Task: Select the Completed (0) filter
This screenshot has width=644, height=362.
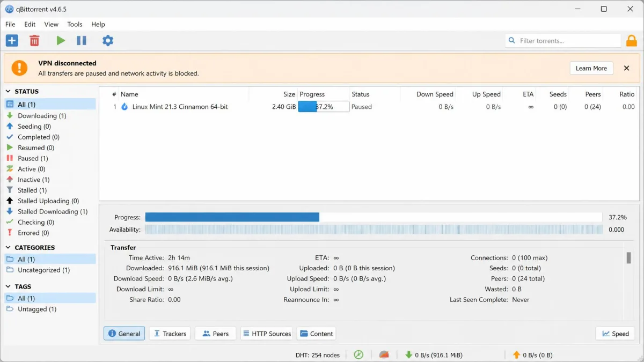Action: 50,137
